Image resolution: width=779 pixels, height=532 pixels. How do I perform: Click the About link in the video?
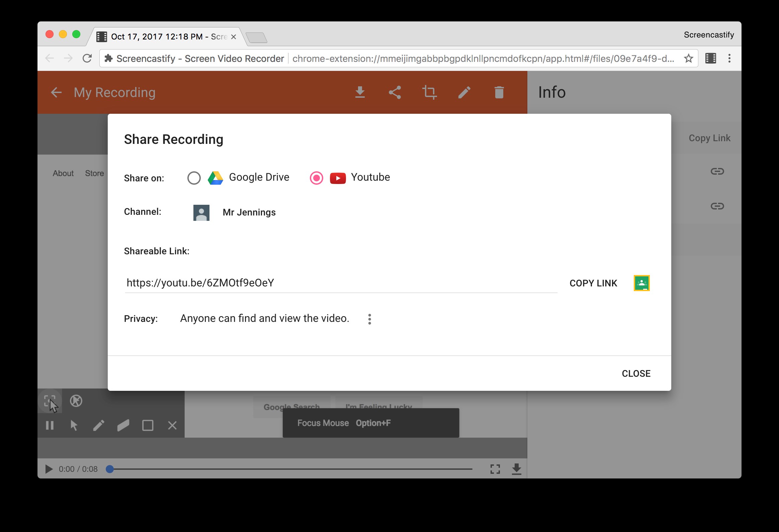[63, 173]
